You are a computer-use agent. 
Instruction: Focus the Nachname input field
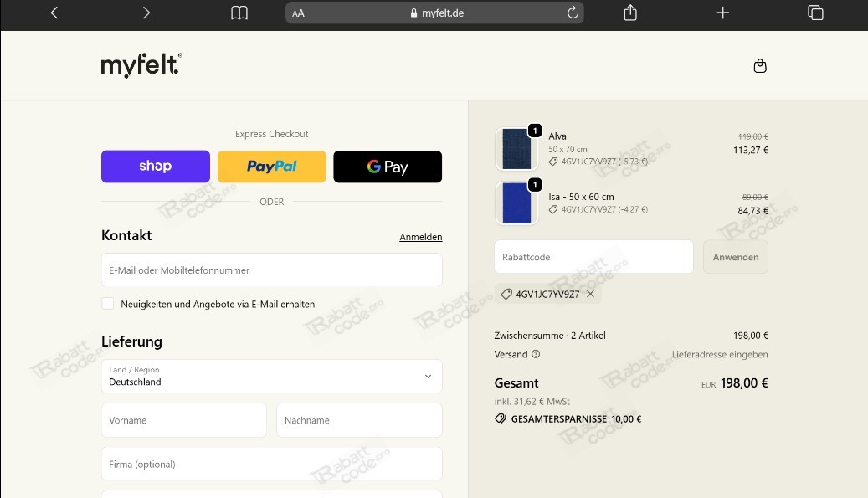[359, 420]
